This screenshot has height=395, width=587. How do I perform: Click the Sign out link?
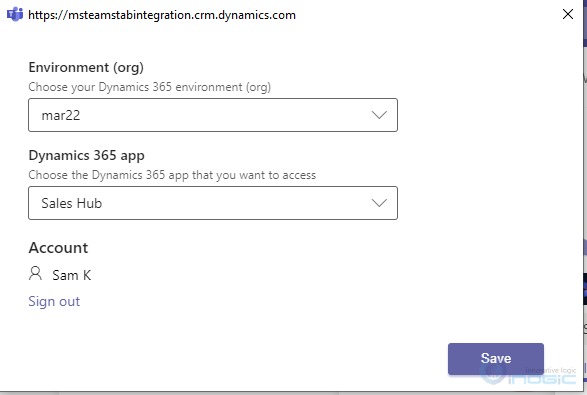[x=54, y=301]
